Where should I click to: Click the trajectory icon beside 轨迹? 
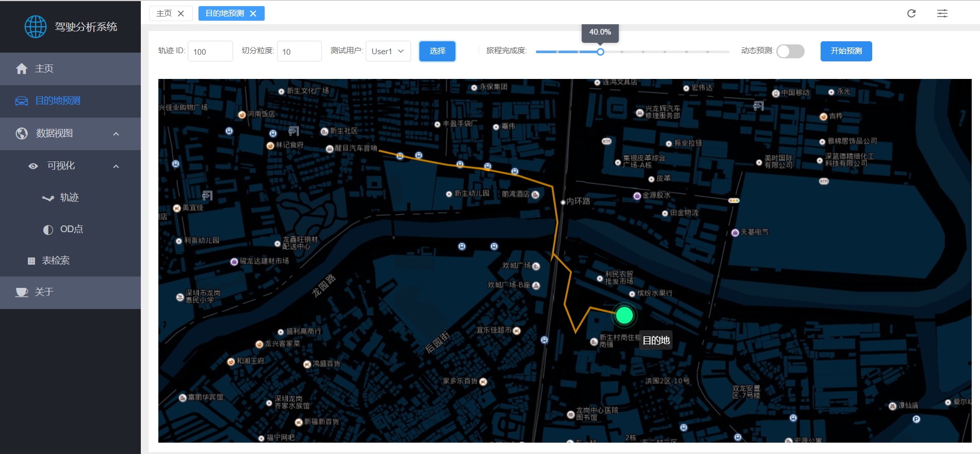point(48,198)
